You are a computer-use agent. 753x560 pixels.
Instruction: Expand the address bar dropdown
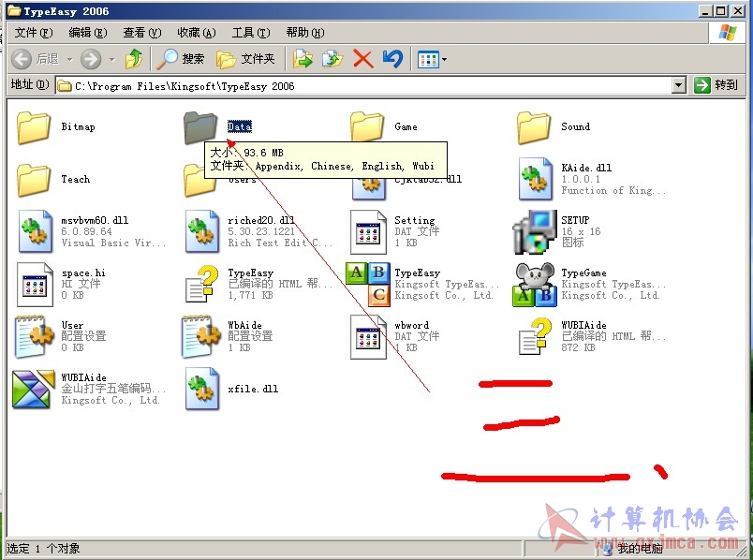point(678,85)
